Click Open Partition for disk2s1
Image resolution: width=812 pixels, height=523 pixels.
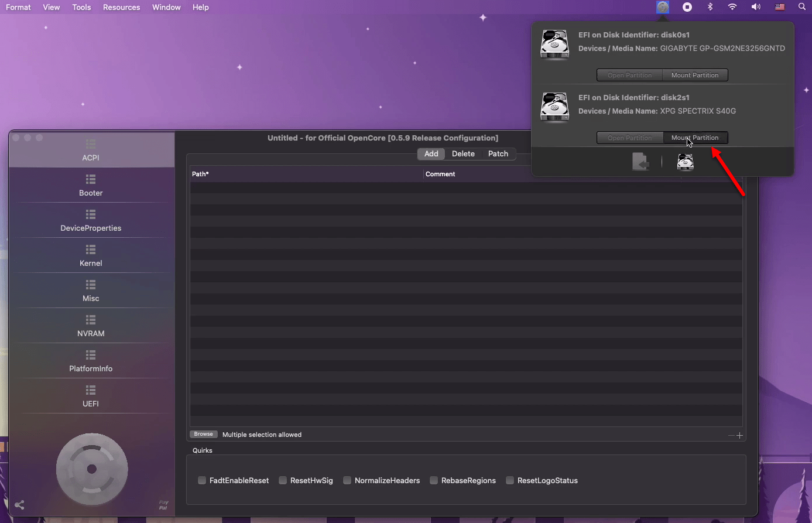(x=629, y=138)
